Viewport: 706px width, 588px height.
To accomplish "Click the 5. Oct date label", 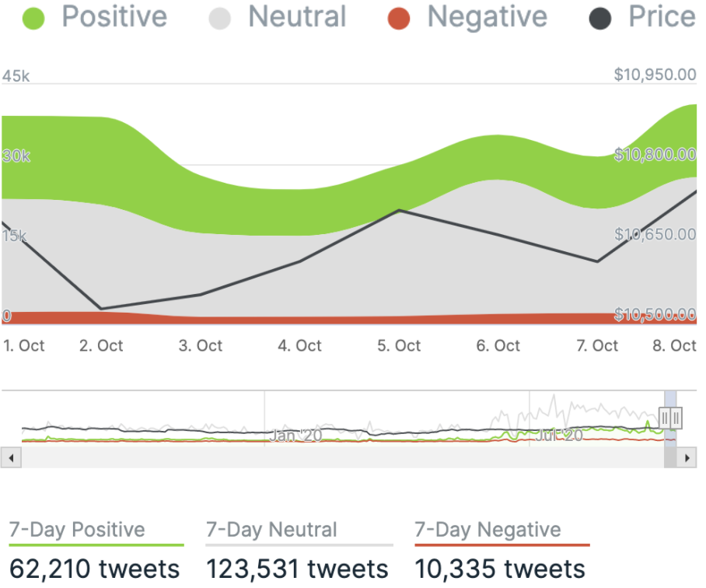I will tap(399, 346).
